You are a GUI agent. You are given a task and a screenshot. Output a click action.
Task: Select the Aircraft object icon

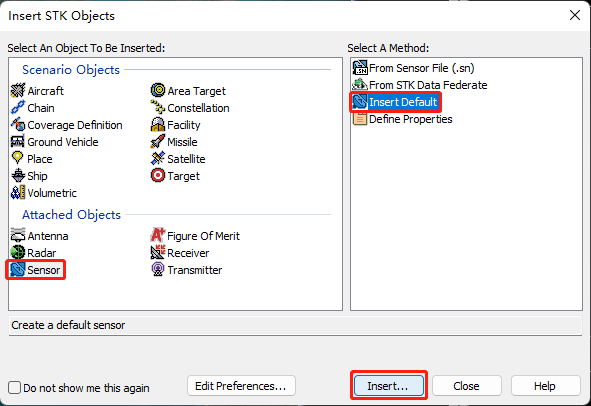click(x=18, y=91)
